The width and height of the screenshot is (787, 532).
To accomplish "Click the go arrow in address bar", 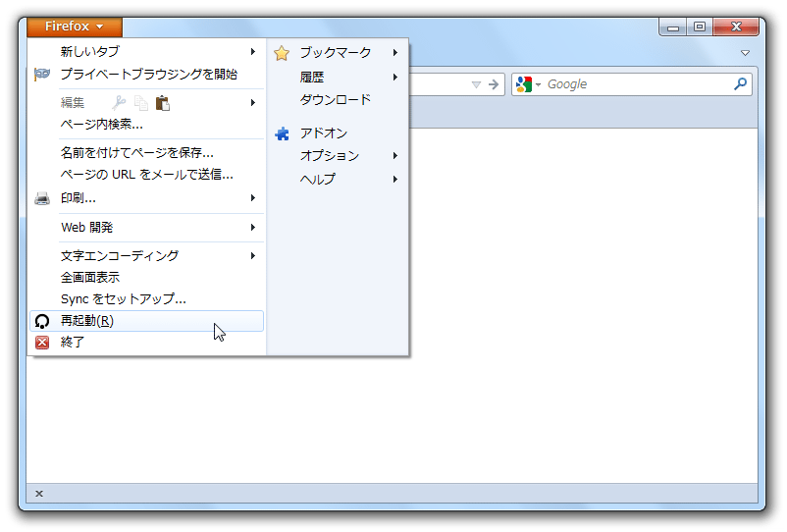I will (x=494, y=84).
